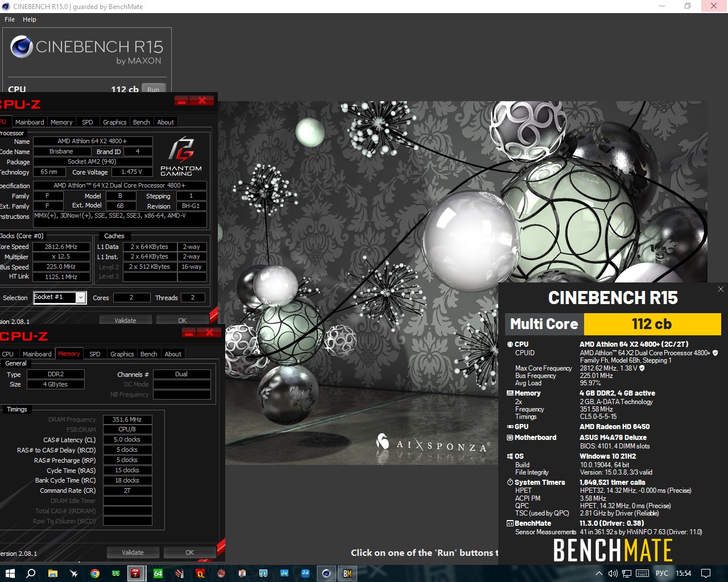
Task: Click the processor Name field AMD Athlon 64 X2 4800+
Action: 93,141
